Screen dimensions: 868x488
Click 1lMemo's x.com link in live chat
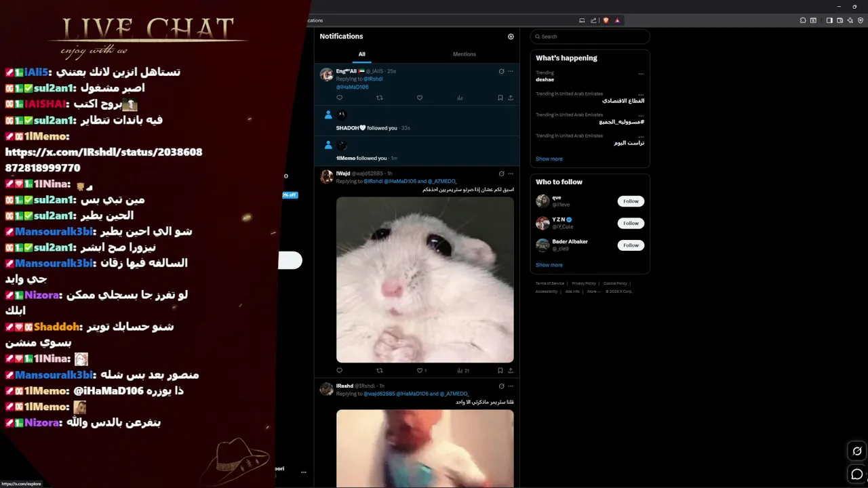(x=104, y=160)
